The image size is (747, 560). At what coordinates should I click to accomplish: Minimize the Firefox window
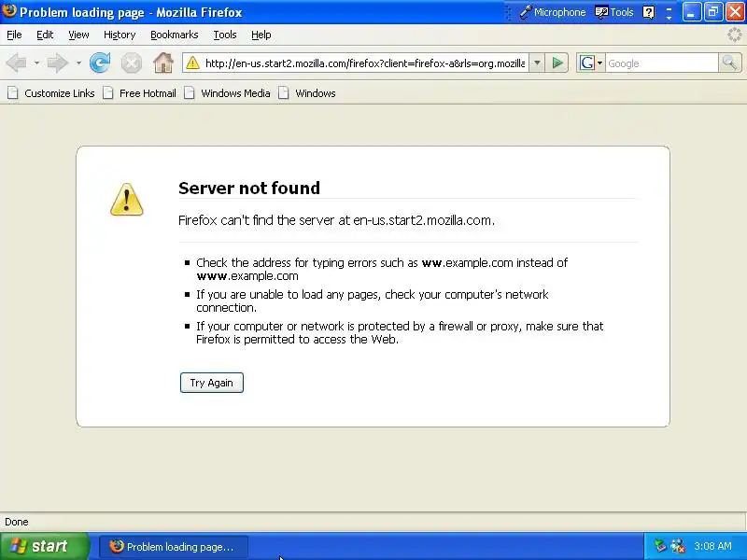pos(691,12)
